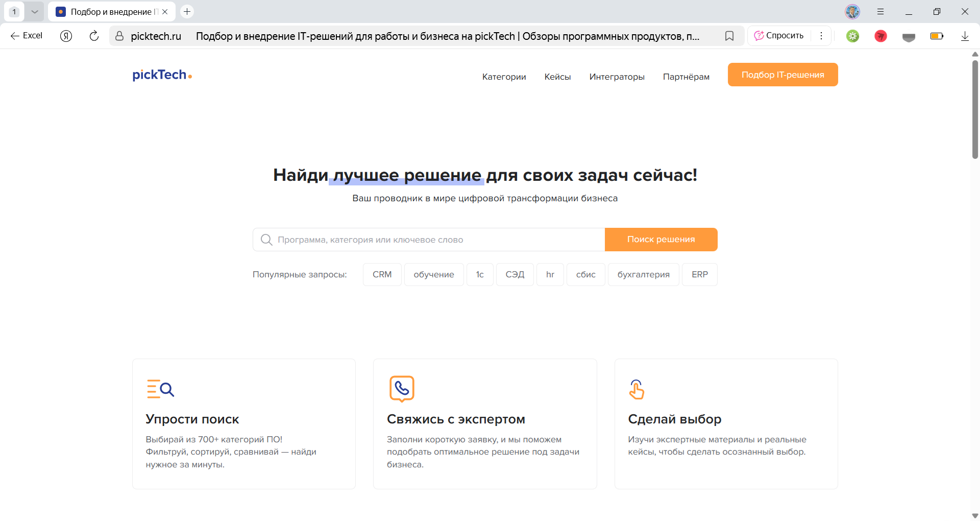Image resolution: width=980 pixels, height=521 pixels.
Task: Open the 'Интеграторы' navigation item
Action: tap(617, 77)
